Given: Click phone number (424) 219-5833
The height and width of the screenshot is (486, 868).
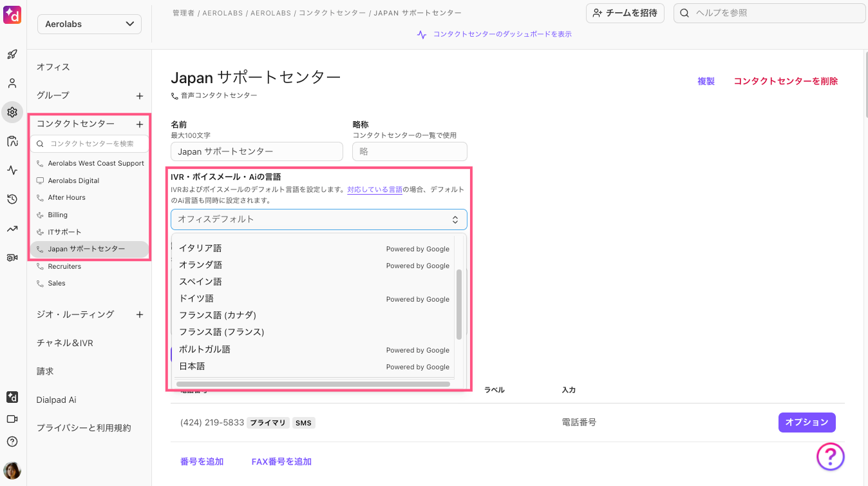Looking at the screenshot, I should tap(212, 423).
